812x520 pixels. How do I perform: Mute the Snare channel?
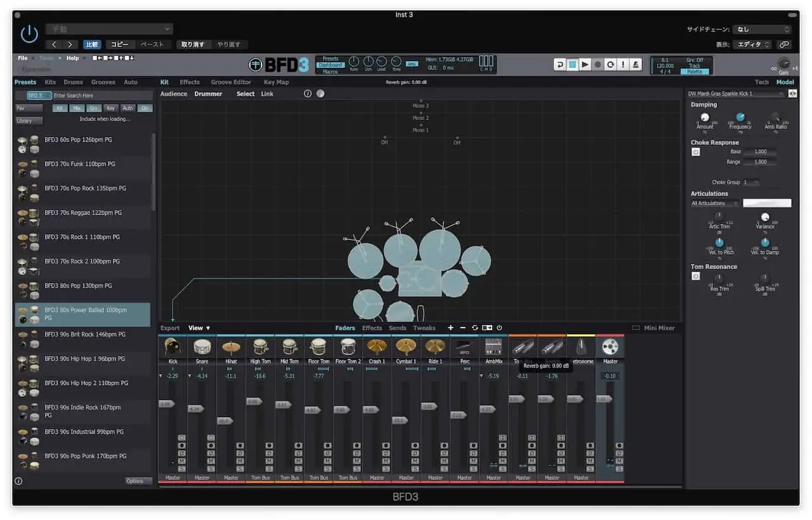(211, 461)
